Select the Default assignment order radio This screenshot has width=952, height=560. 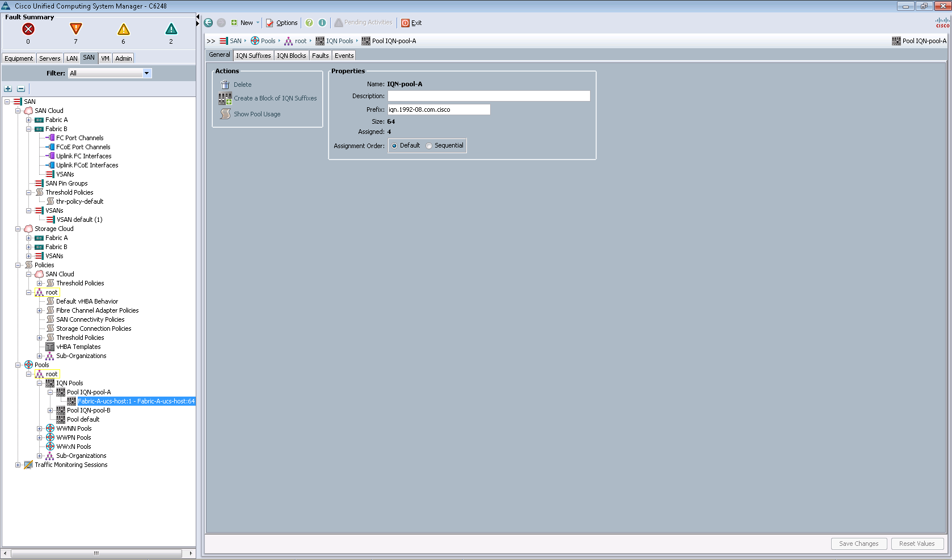click(x=394, y=146)
